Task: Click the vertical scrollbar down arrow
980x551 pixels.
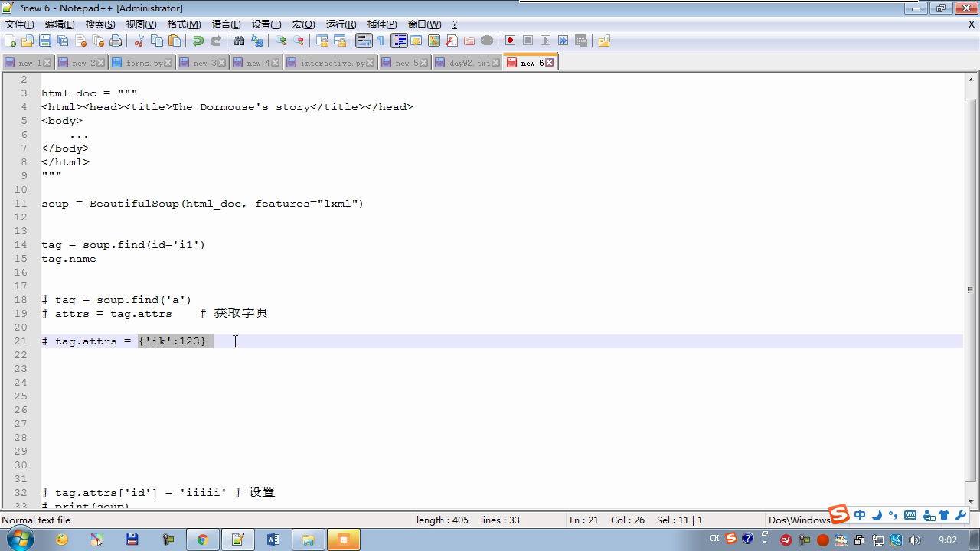Action: point(971,501)
